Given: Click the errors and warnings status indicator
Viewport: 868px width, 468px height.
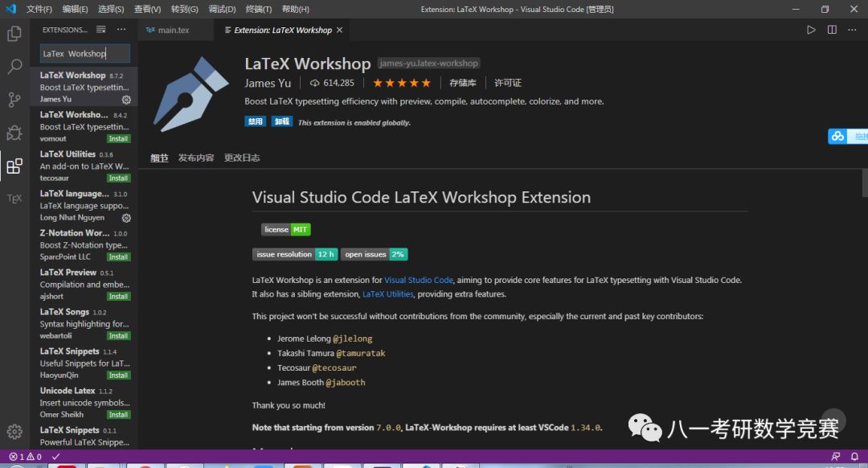Looking at the screenshot, I should 26,457.
